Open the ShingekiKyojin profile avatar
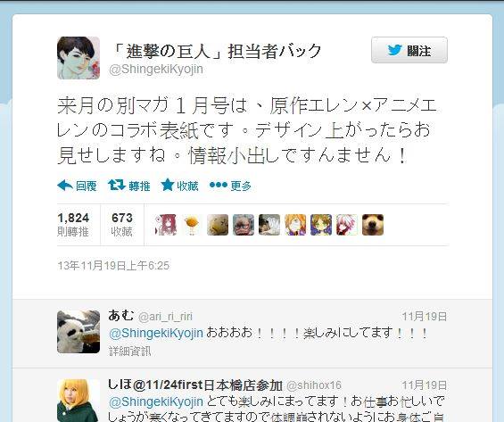The image size is (504, 422). click(78, 58)
